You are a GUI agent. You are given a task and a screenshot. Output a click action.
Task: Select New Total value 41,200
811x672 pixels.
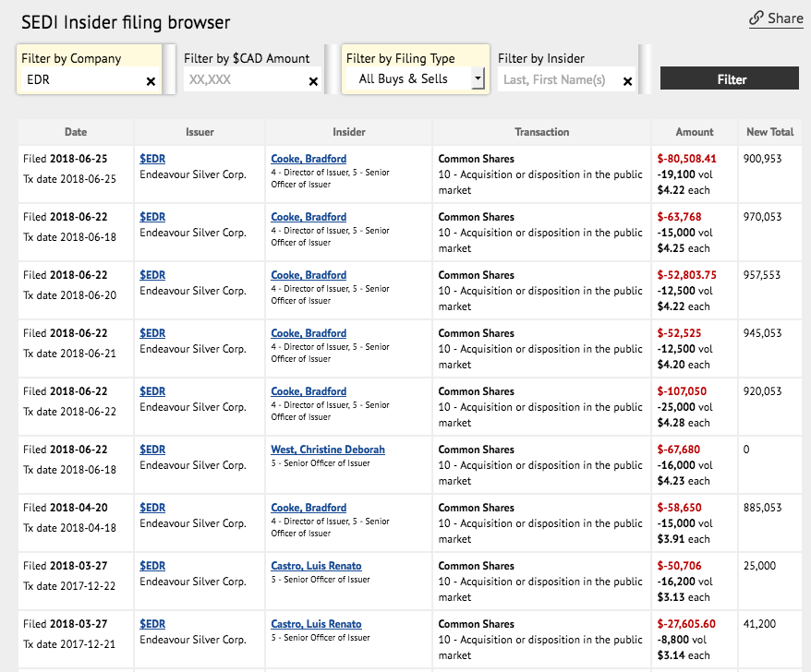click(759, 624)
